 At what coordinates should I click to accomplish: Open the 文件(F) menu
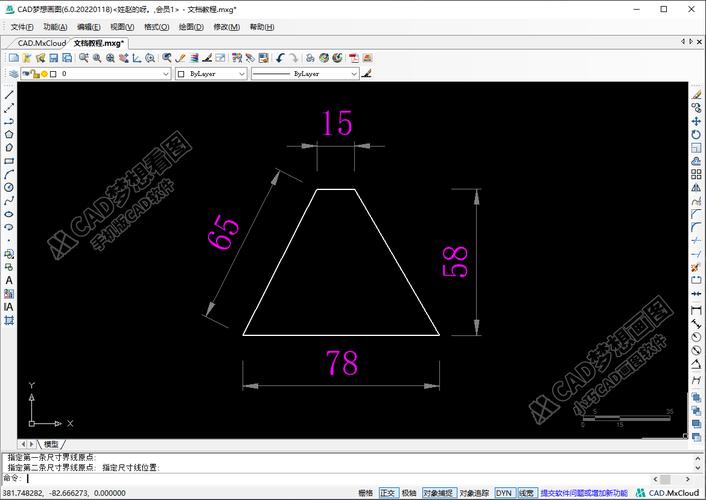[x=22, y=27]
